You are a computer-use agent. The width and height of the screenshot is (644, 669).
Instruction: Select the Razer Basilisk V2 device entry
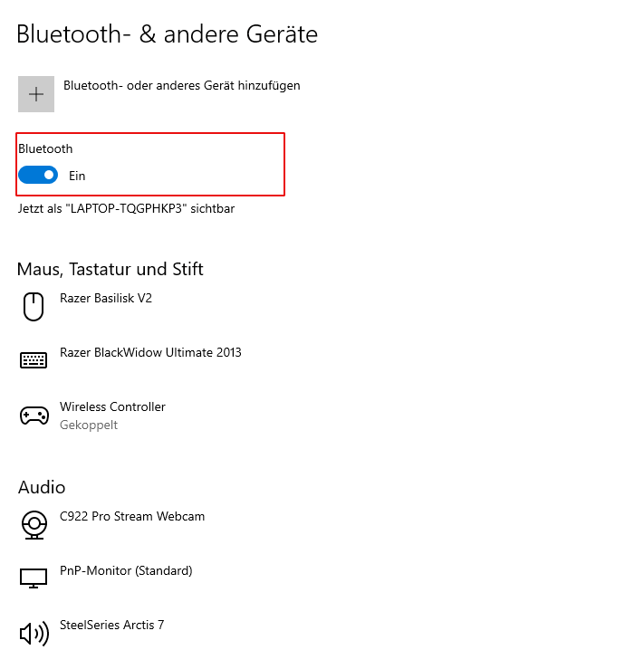(106, 298)
